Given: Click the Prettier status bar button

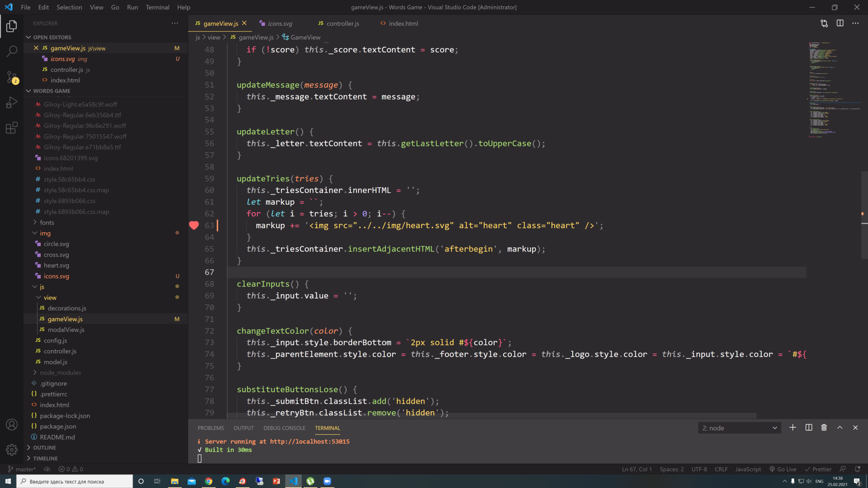Looking at the screenshot, I should point(818,469).
